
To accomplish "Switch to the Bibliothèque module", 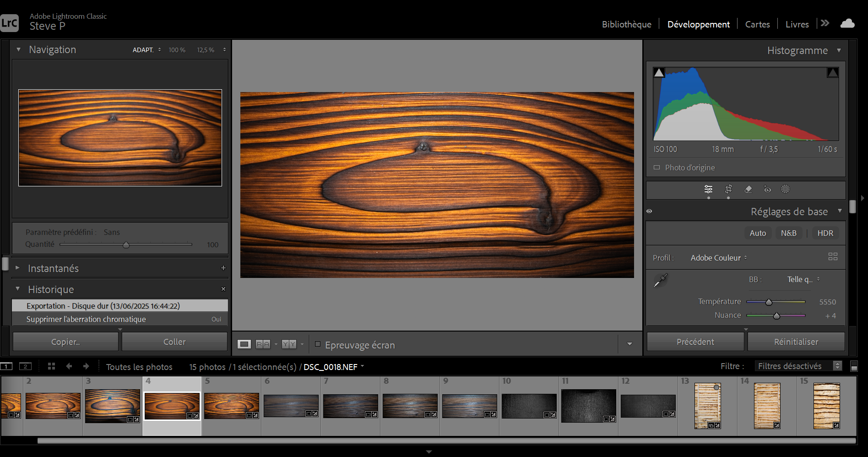I will click(x=626, y=24).
